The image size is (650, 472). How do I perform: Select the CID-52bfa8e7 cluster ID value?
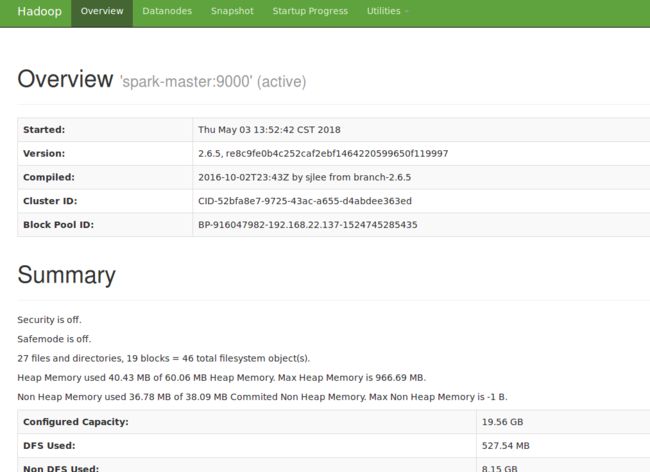[305, 201]
